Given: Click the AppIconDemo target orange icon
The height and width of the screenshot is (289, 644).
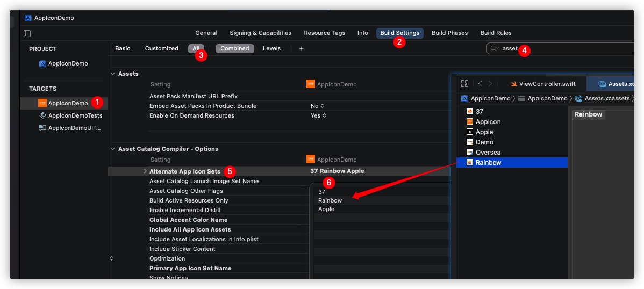Looking at the screenshot, I should click(42, 103).
